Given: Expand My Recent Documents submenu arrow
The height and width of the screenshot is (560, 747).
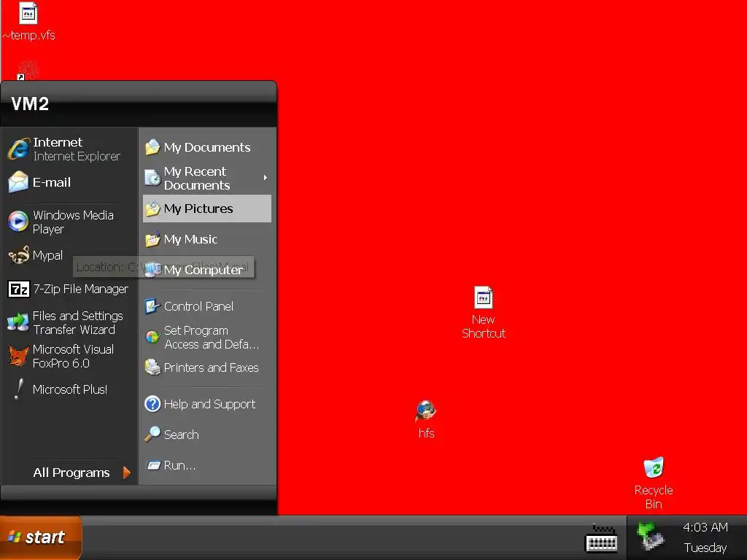Looking at the screenshot, I should 266,178.
